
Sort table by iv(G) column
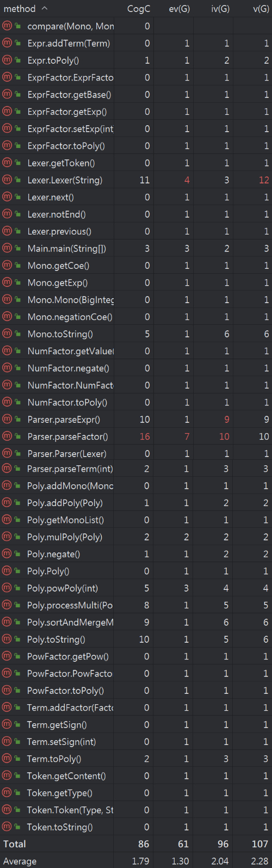pyautogui.click(x=220, y=9)
